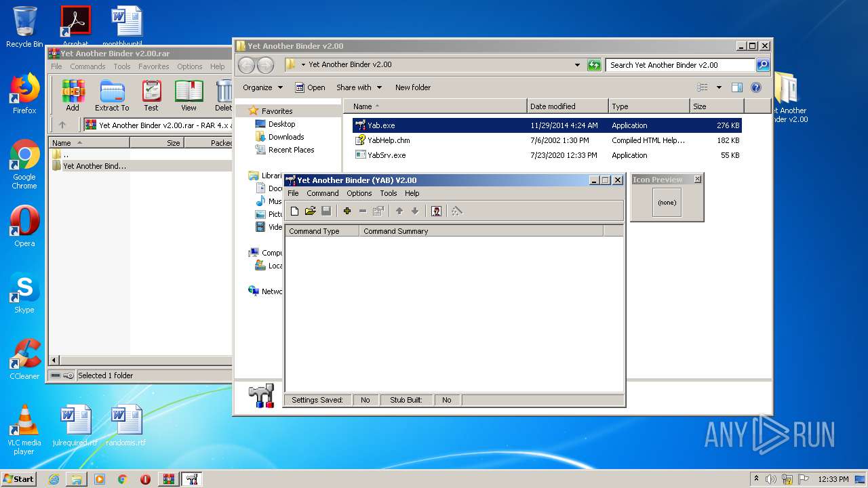This screenshot has width=868, height=488.
Task: Click the Search Yet Another Binder v2.00 field
Action: (680, 65)
